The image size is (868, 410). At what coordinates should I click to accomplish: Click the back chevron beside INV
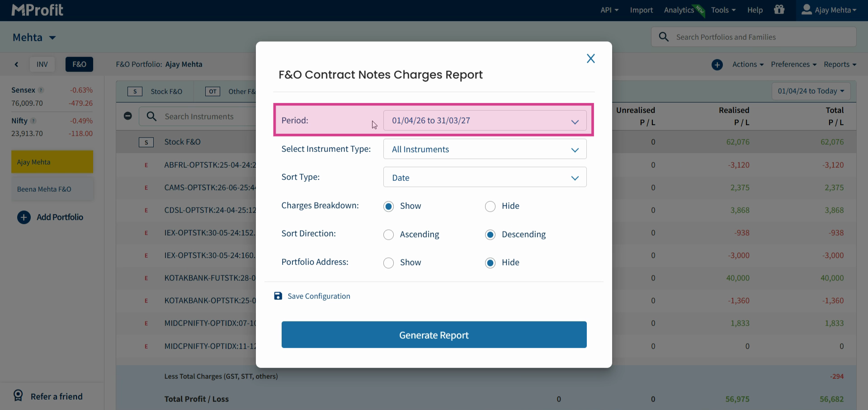[16, 65]
